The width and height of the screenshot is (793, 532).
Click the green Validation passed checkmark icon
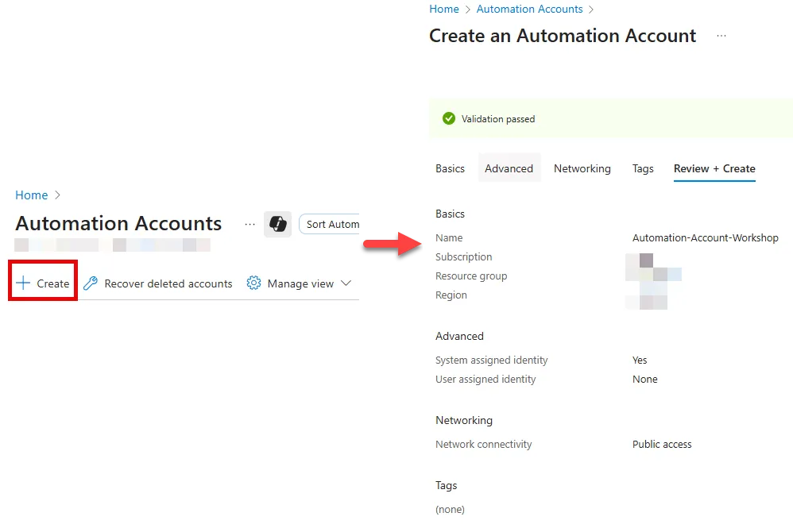(x=449, y=118)
